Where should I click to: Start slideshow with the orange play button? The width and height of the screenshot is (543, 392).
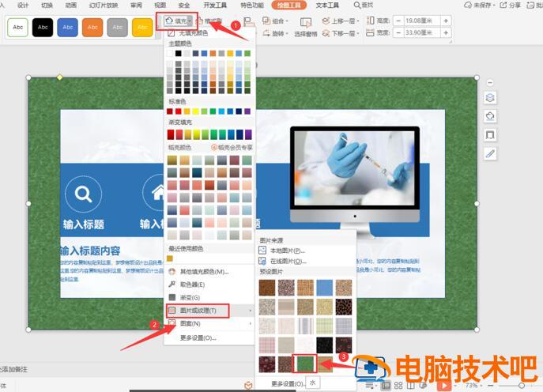tap(444, 385)
